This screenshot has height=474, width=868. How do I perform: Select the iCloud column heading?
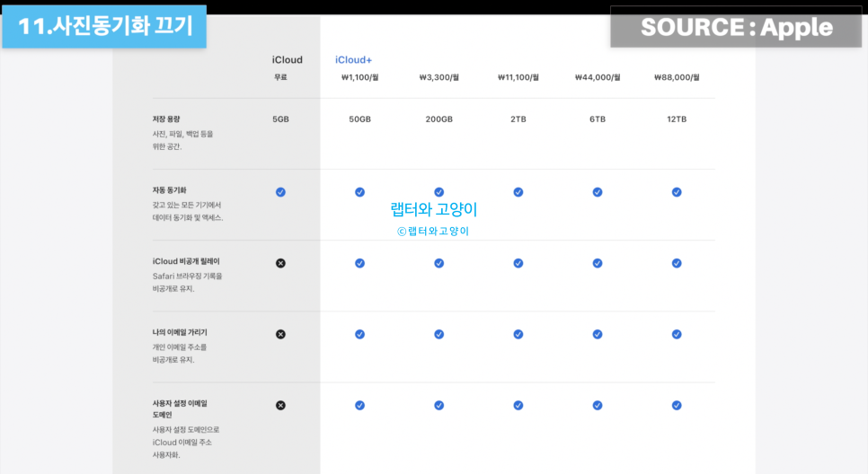tap(287, 60)
